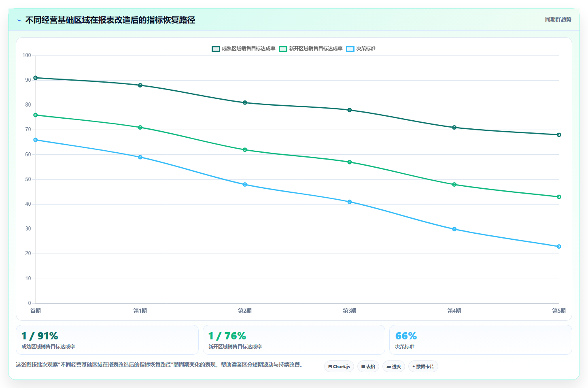Pick the 新开区域 data point at 第5期

[x=559, y=197]
